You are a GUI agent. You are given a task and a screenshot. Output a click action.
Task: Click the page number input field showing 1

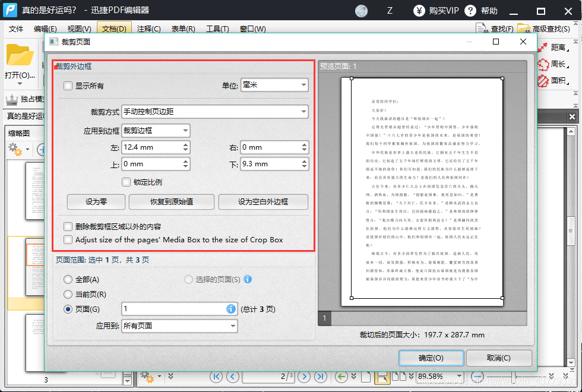coord(178,309)
